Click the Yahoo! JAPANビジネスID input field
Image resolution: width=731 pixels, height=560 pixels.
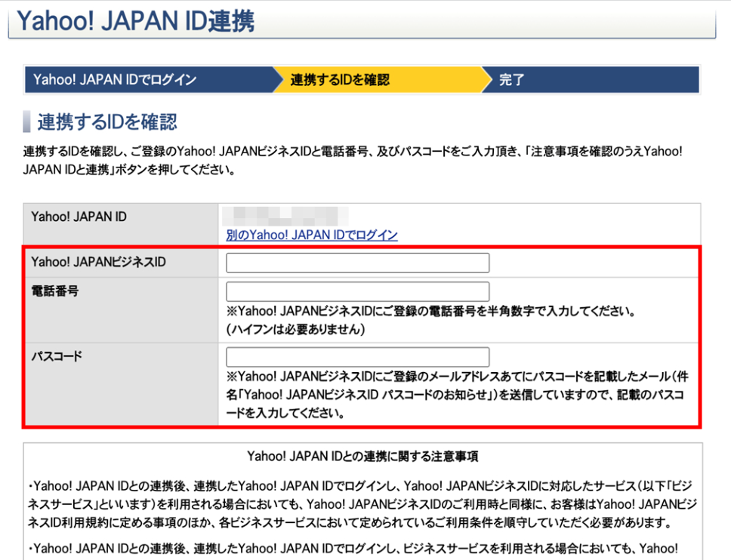pyautogui.click(x=358, y=263)
